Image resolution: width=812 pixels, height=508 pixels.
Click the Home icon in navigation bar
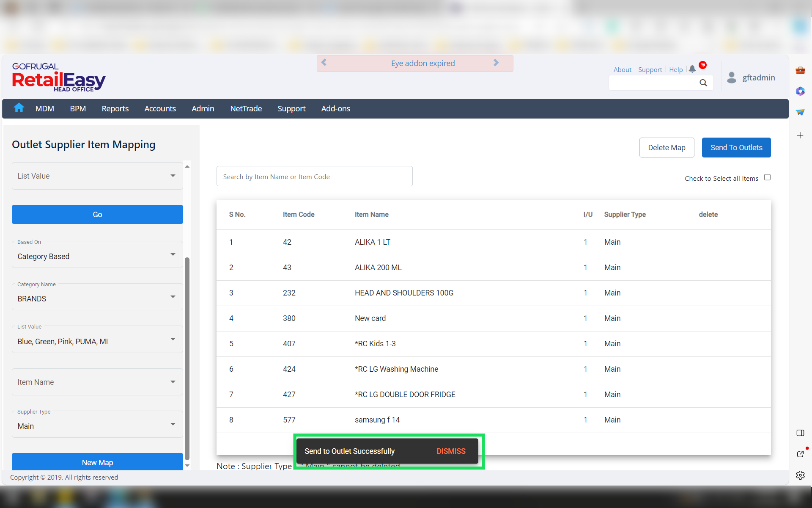point(19,108)
